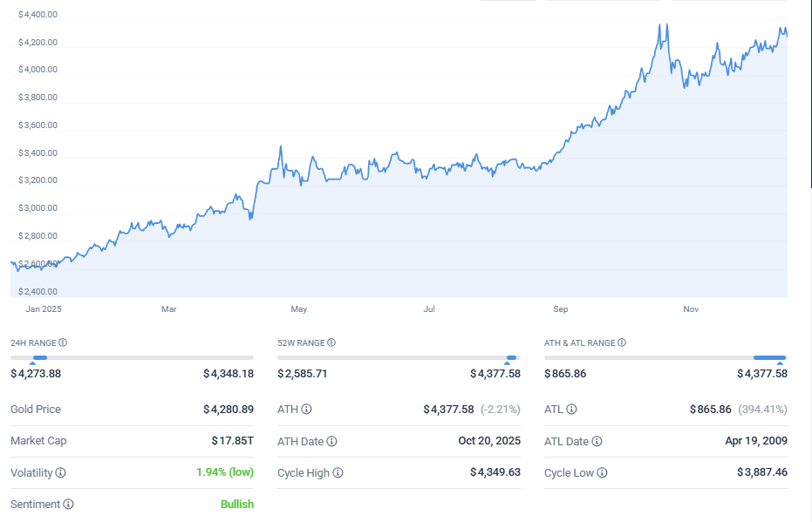Click the Market Cap value $17.85T

coord(233,441)
